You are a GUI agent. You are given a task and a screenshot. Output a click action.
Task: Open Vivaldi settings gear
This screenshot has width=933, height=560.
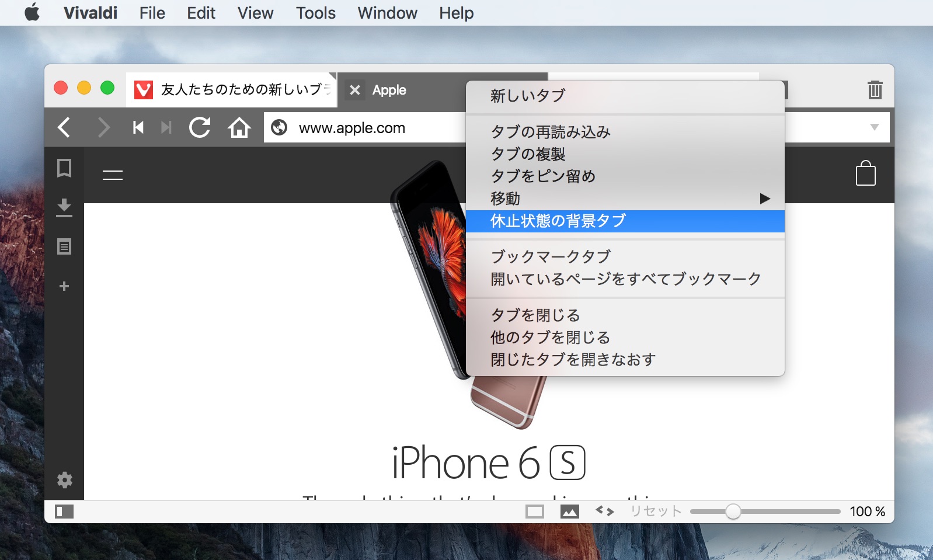(x=64, y=480)
